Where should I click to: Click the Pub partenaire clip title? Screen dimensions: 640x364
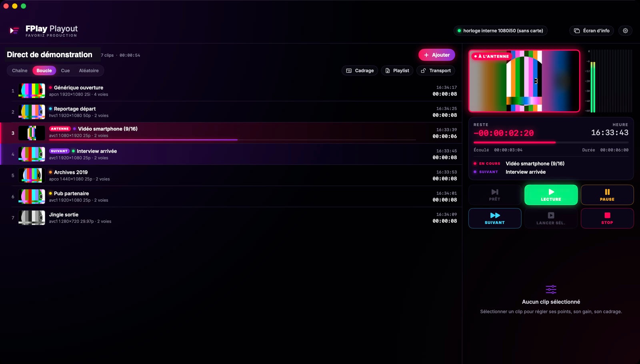(71, 194)
